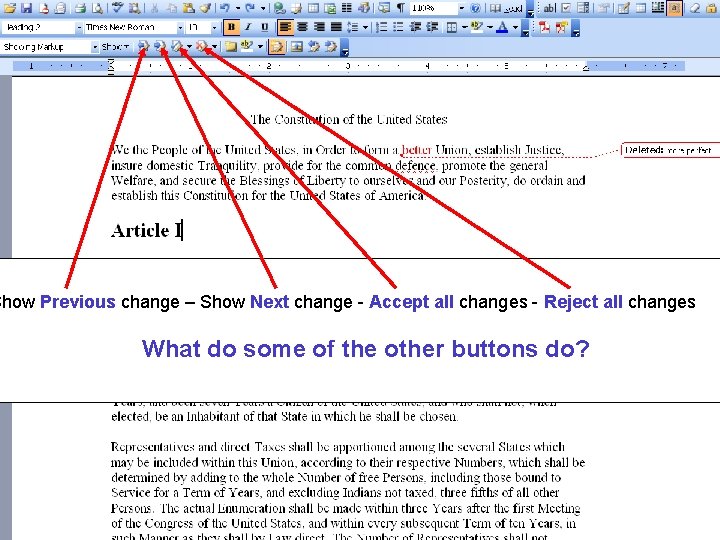Click the Bullets list icon
The image size is (720, 540).
click(398, 27)
